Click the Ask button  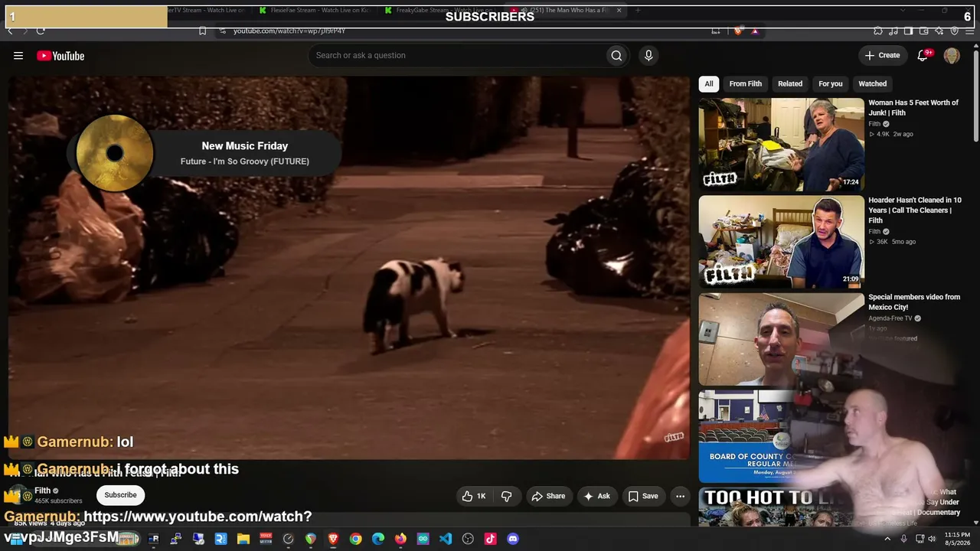click(597, 496)
